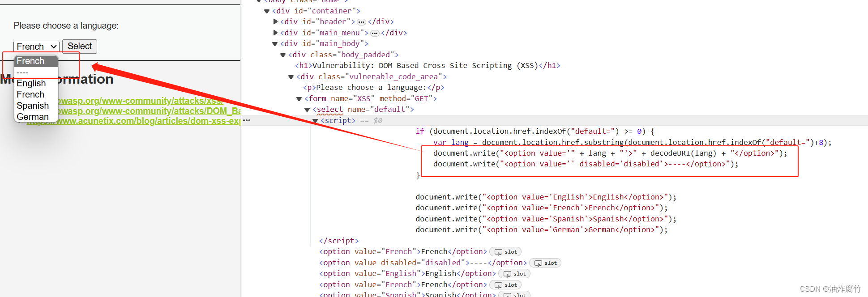The image size is (868, 297).
Task: Collapse the script node triangle
Action: (315, 121)
